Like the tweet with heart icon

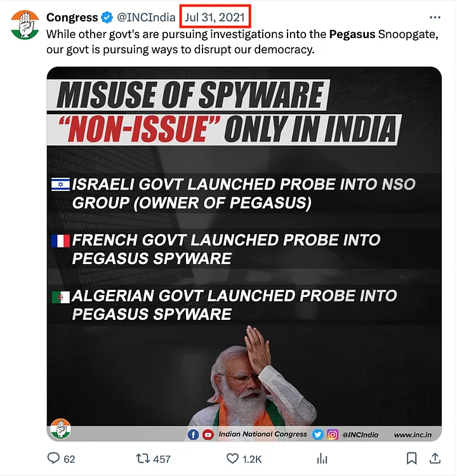[232, 458]
